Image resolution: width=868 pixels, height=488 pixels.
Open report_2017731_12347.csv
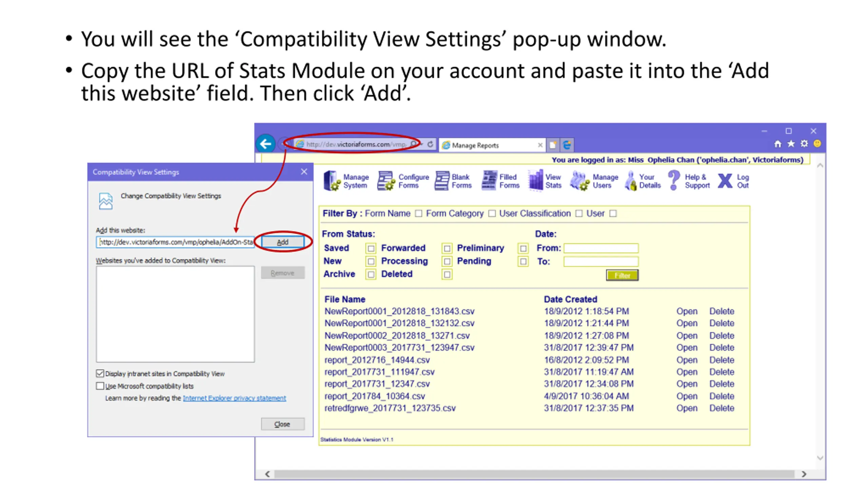[x=687, y=384]
